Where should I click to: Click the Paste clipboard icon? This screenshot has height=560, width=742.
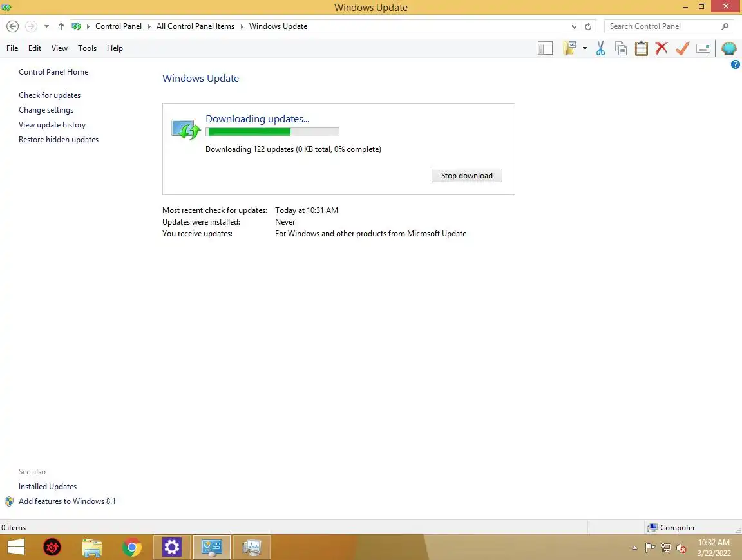point(642,48)
